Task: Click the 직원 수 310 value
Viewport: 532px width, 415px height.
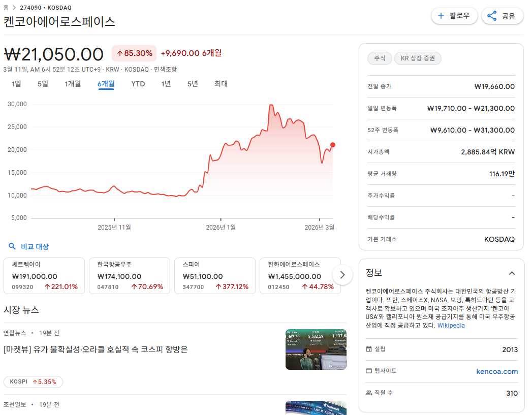Action: [x=512, y=393]
